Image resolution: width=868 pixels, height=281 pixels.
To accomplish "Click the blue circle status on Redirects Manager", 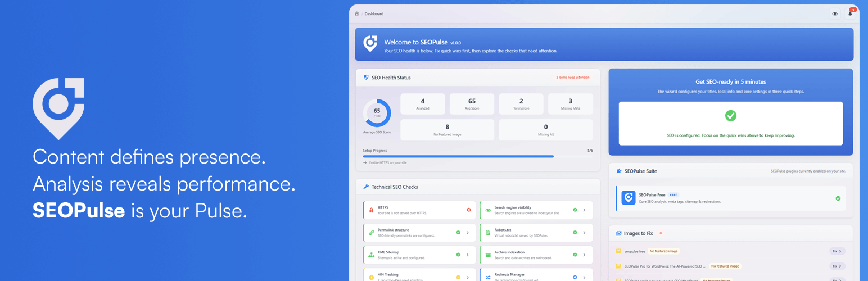I will click(575, 277).
